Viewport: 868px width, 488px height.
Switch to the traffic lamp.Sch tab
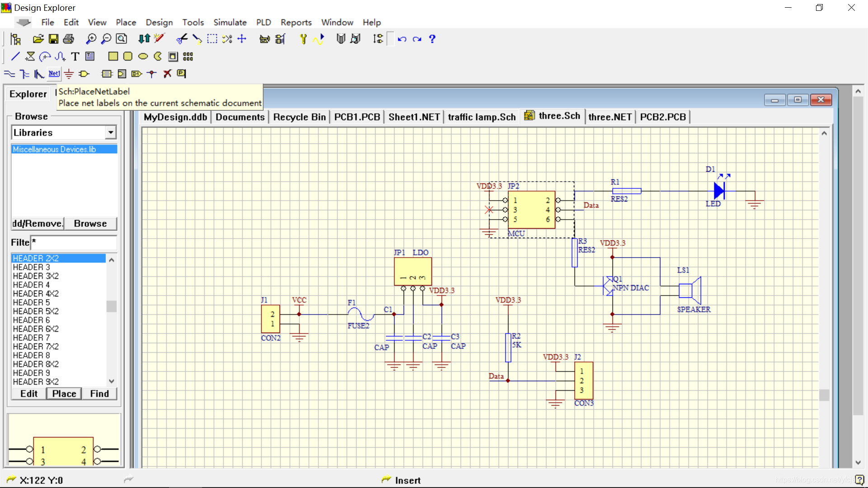pyautogui.click(x=481, y=117)
